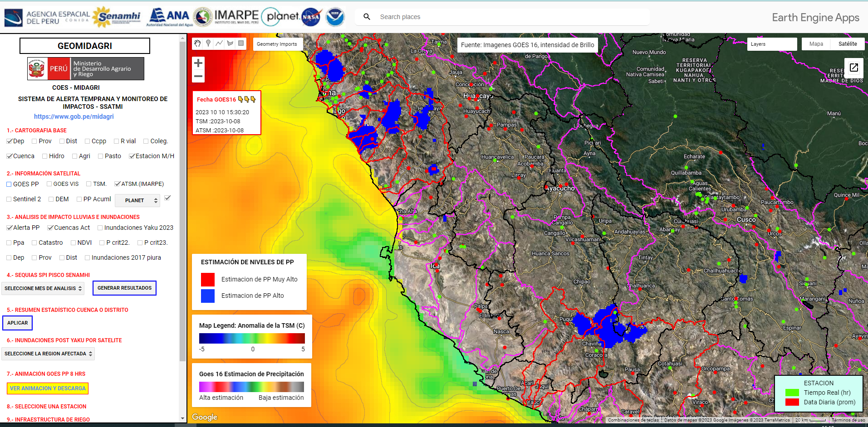Open the PLANET dropdown selector
This screenshot has height=427, width=868.
pos(137,200)
